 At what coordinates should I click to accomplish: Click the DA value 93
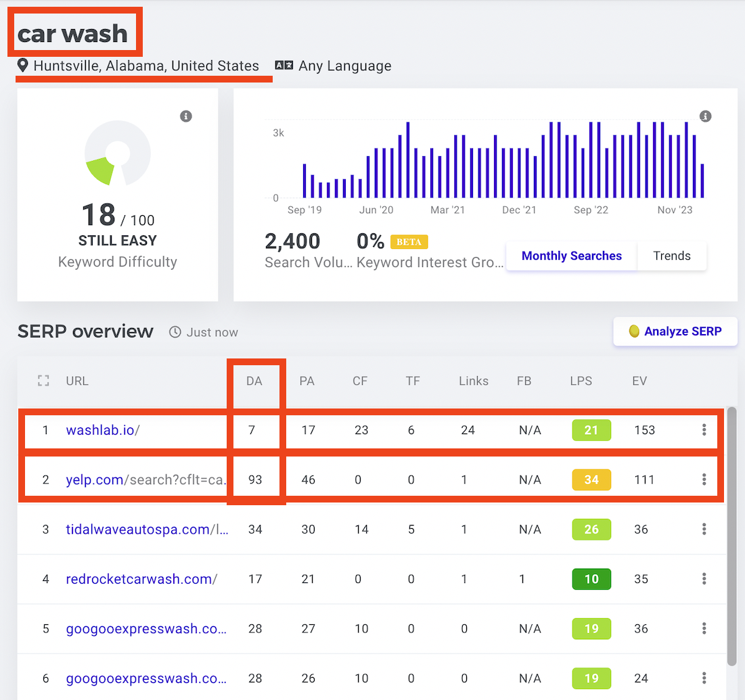pyautogui.click(x=255, y=480)
